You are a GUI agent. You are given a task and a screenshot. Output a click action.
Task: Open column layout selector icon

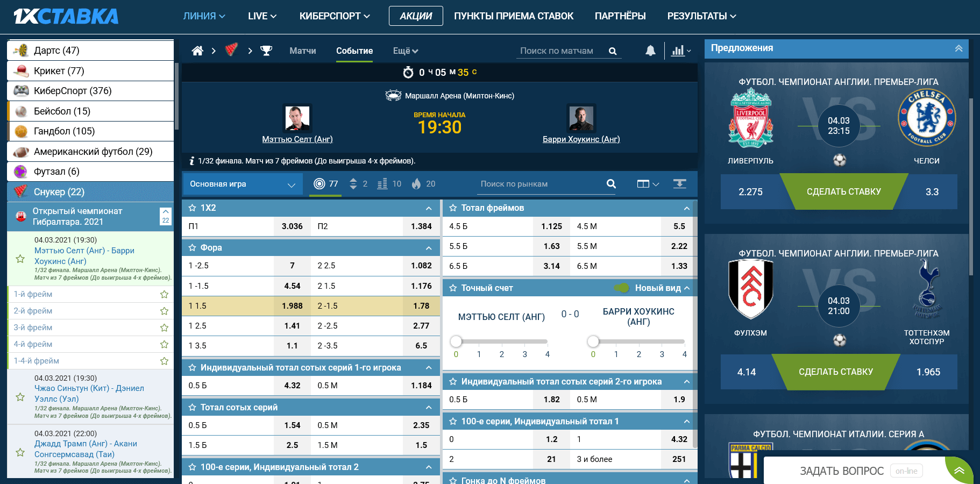(x=648, y=184)
